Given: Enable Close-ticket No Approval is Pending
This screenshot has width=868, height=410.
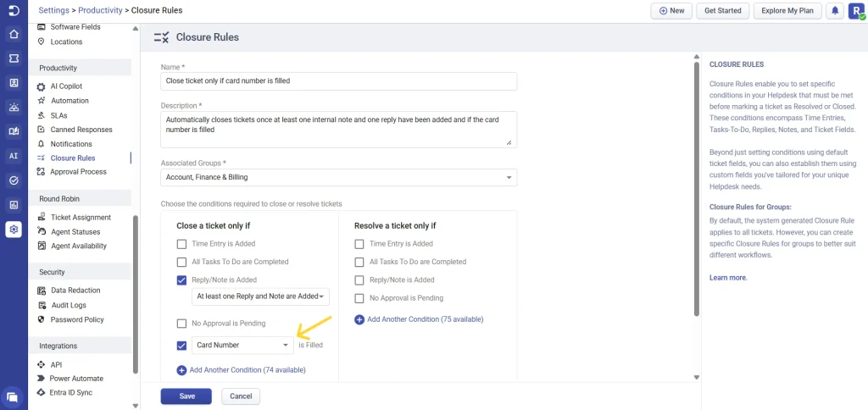Looking at the screenshot, I should 181,323.
